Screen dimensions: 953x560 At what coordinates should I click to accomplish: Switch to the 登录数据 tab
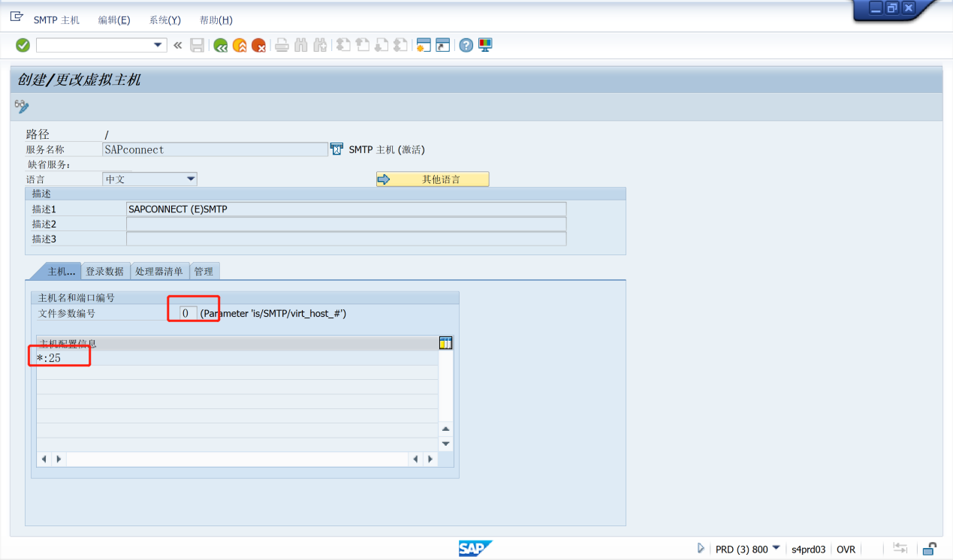104,271
